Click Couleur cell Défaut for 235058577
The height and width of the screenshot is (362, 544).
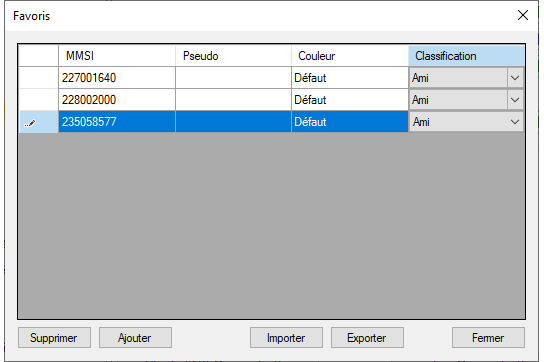pos(350,122)
